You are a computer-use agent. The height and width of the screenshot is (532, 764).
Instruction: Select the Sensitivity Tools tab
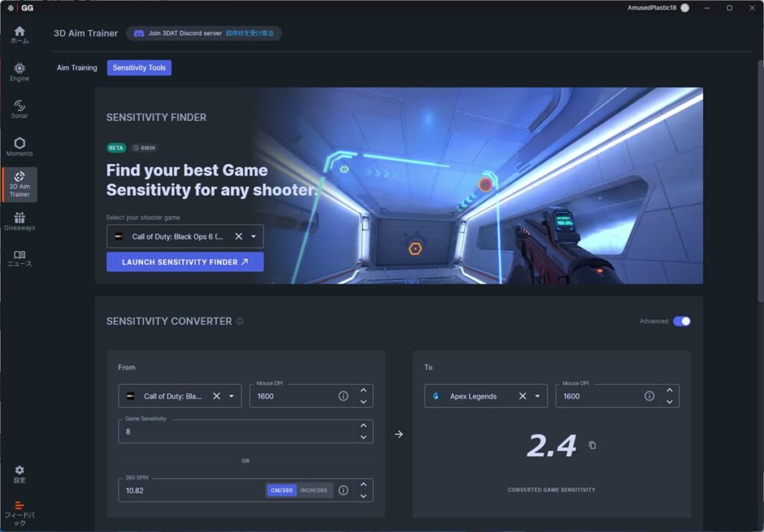[x=139, y=68]
